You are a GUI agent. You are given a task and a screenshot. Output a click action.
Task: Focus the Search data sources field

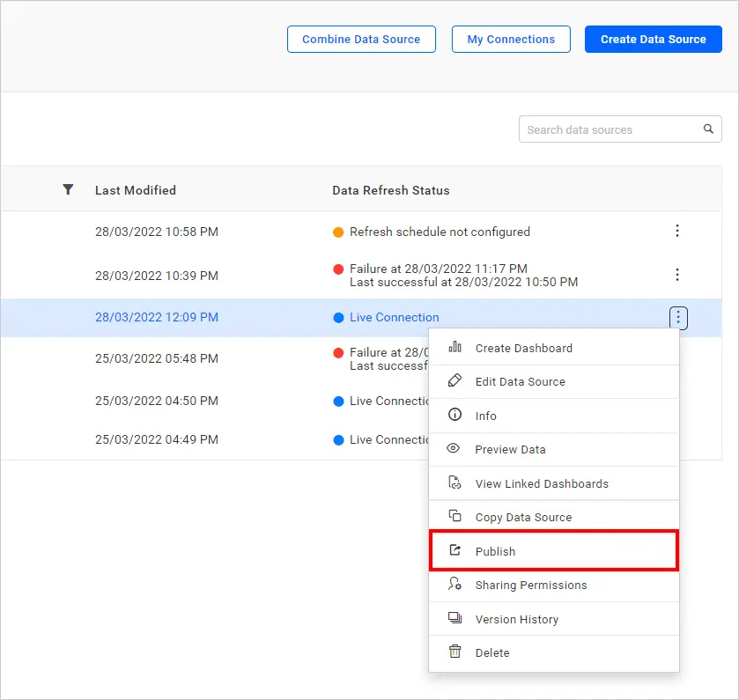(620, 129)
